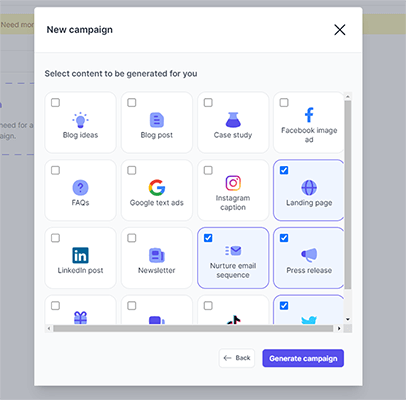Screen dimensions: 406x400
Task: Close the New campaign dialog
Action: 340,30
